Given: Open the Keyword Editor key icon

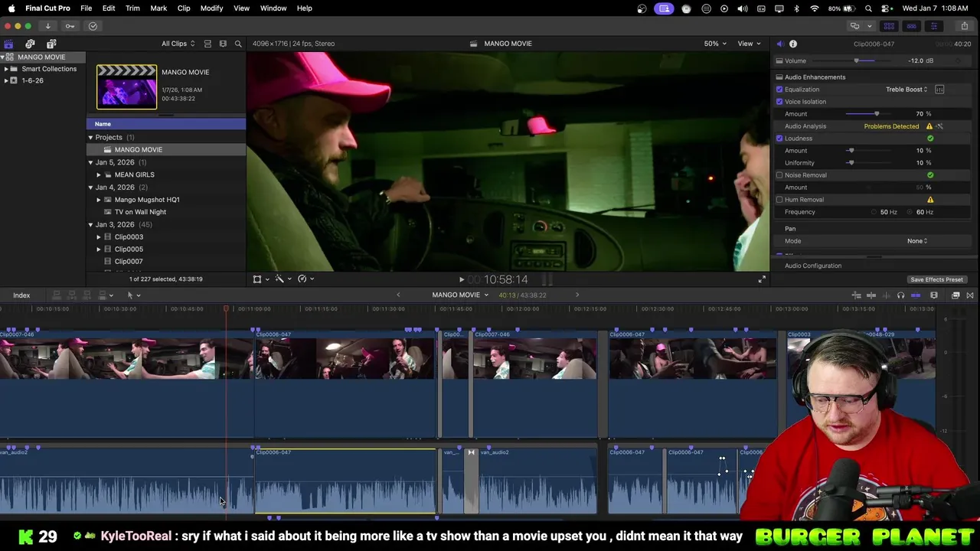Looking at the screenshot, I should click(x=70, y=26).
